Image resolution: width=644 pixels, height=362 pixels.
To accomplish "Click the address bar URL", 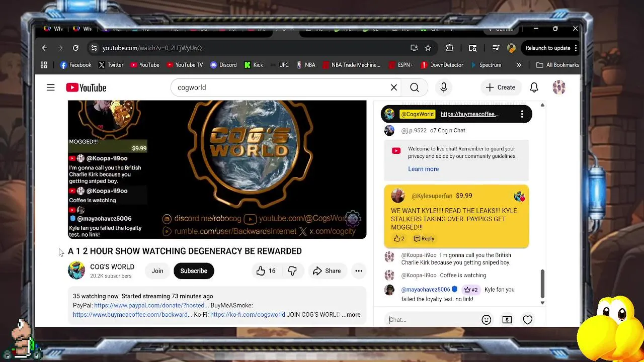I will point(152,48).
